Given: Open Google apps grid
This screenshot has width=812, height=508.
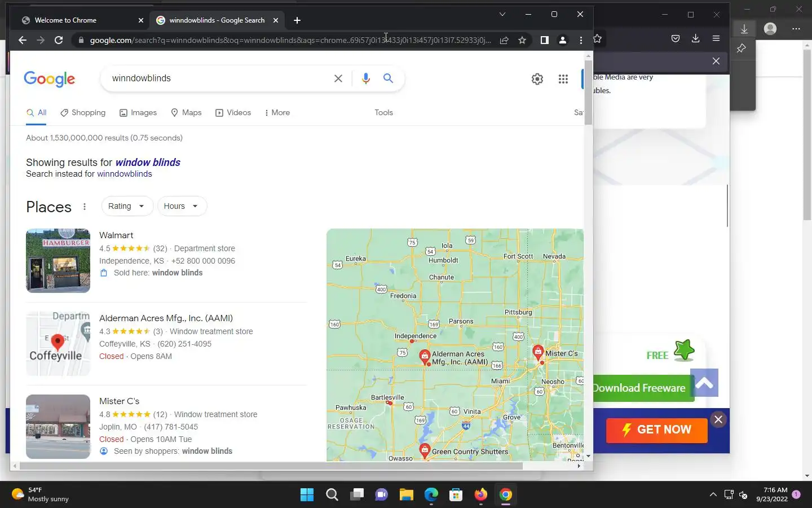Looking at the screenshot, I should (x=563, y=79).
